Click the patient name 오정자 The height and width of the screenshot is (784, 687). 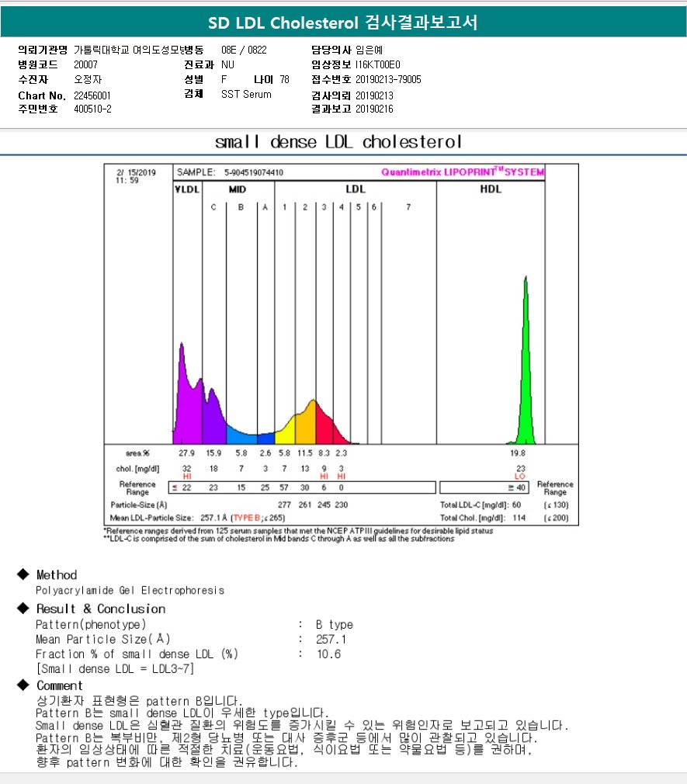[87, 79]
